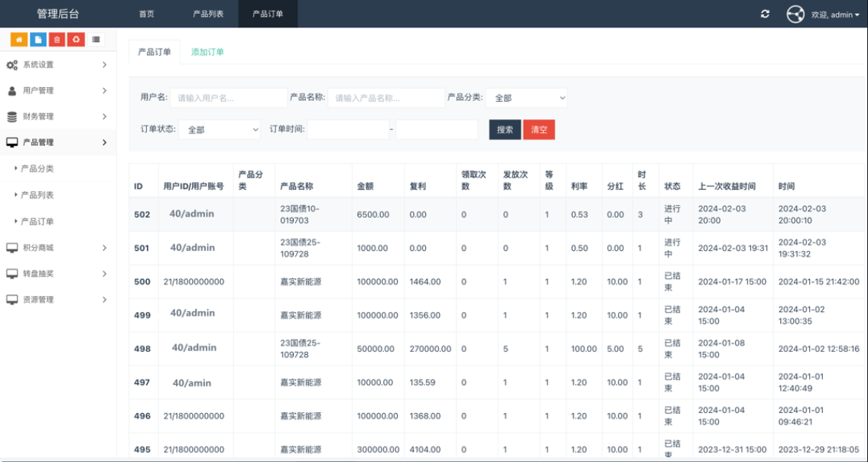Open 产品分类 in the sidebar submenu
868x462 pixels.
point(37,169)
